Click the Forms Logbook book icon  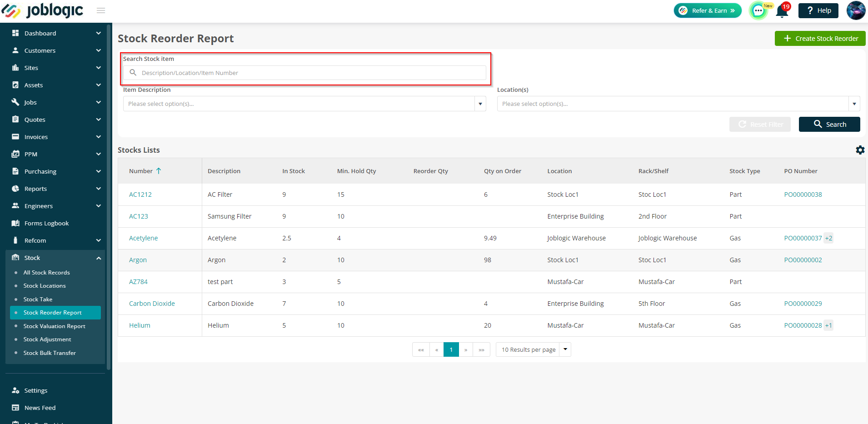(x=15, y=223)
